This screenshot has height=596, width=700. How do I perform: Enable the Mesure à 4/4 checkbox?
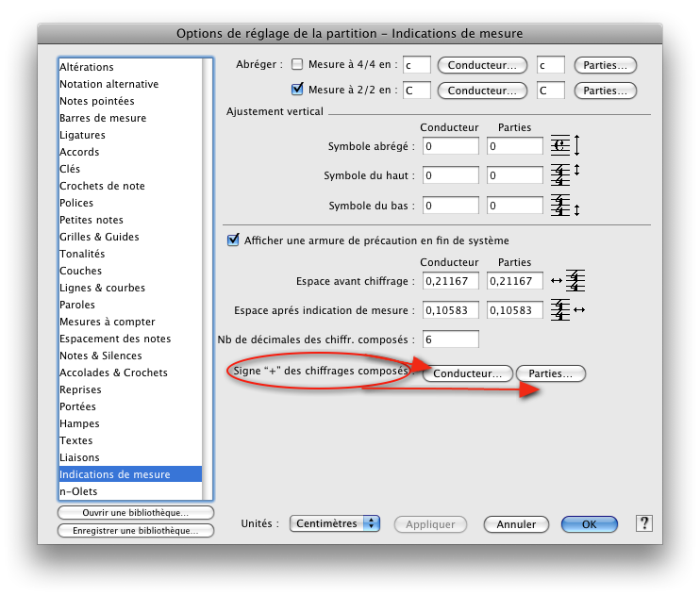297,65
